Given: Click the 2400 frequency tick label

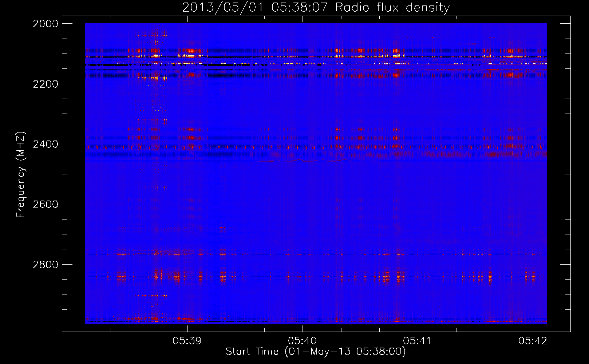Looking at the screenshot, I should [x=46, y=144].
